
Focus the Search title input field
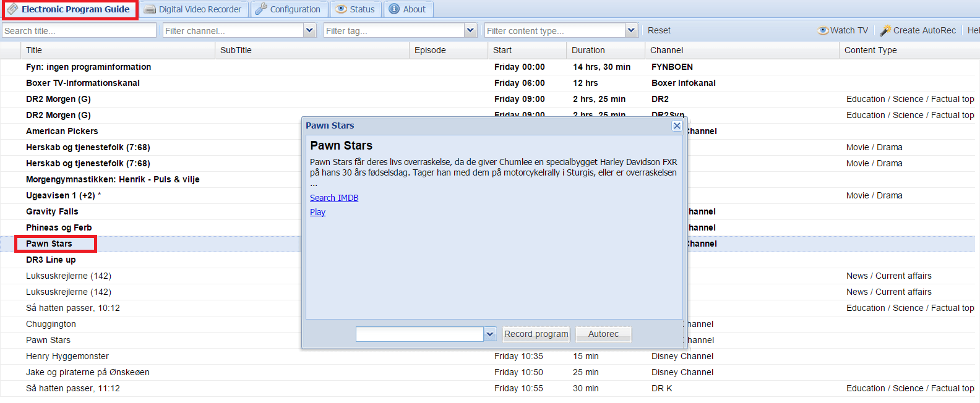tap(79, 30)
